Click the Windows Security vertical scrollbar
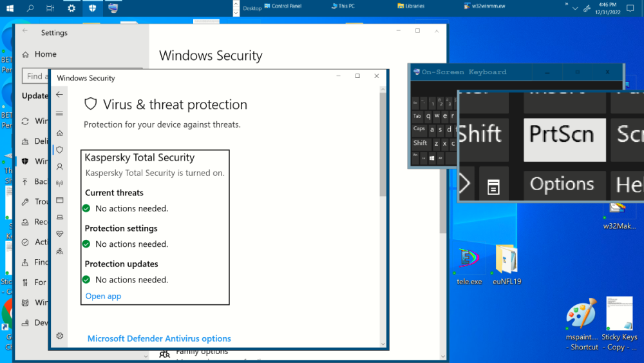The image size is (644, 363). click(x=383, y=144)
